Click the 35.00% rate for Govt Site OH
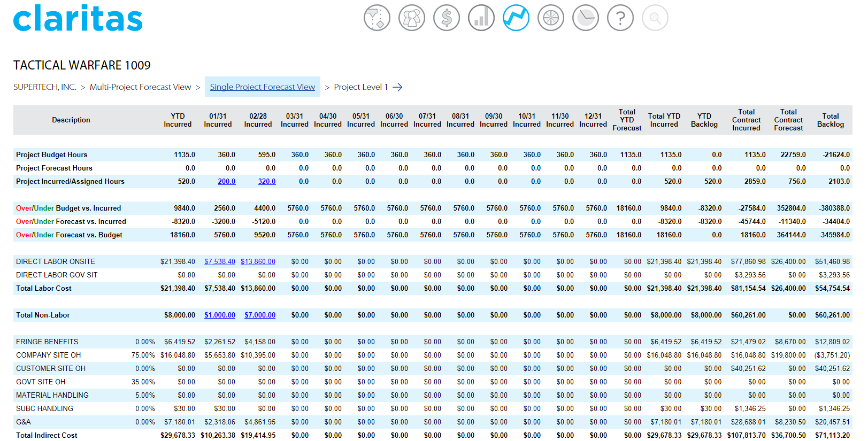This screenshot has width=868, height=441. click(x=143, y=382)
